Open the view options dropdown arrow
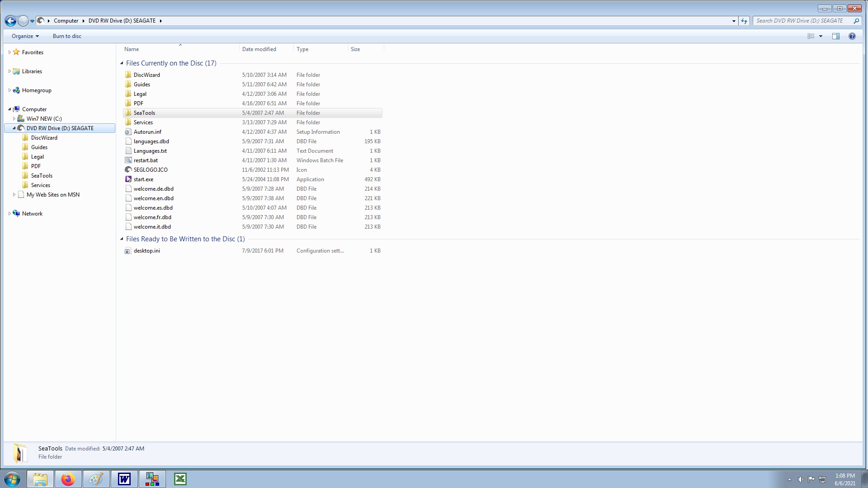This screenshot has width=868, height=488. [821, 36]
